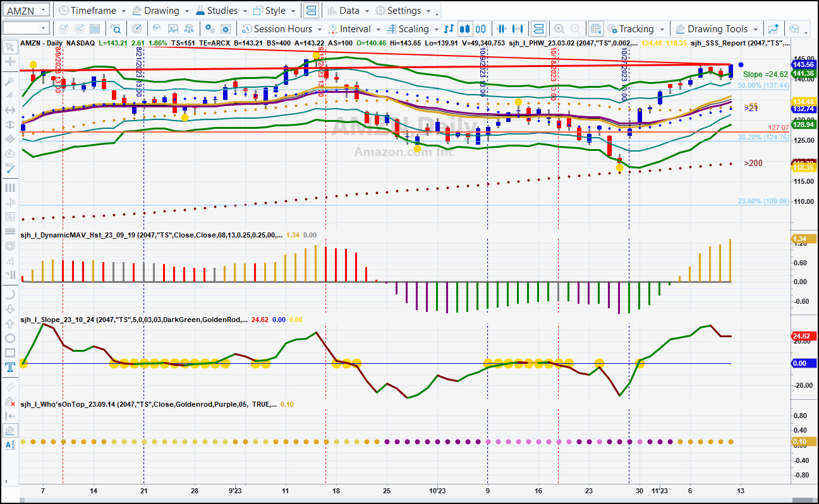Expand the Data dropdown arrow
Viewport: 819px width, 504px height.
[367, 11]
